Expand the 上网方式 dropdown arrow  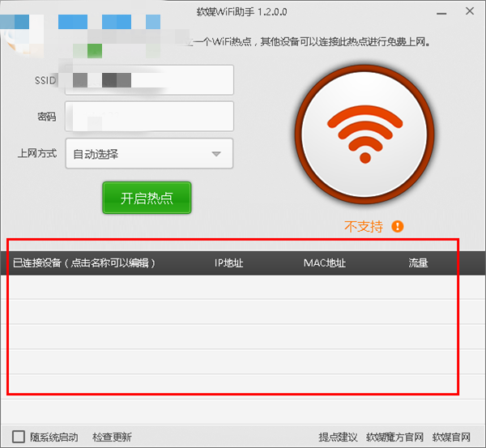[216, 154]
